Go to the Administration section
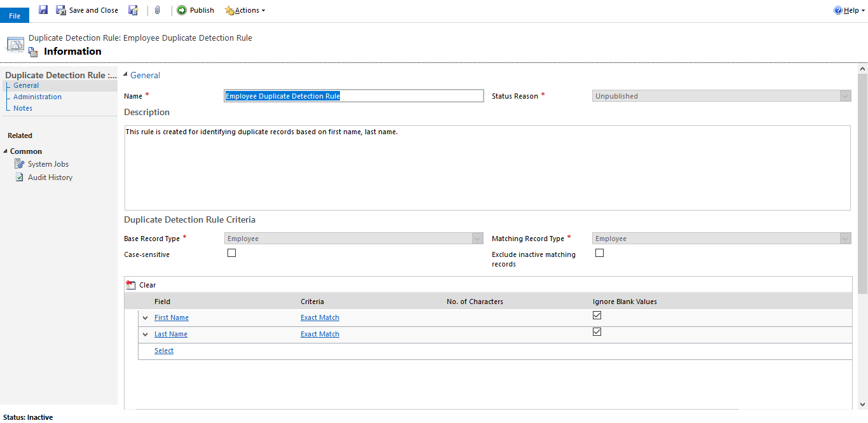The image size is (868, 423). click(37, 97)
